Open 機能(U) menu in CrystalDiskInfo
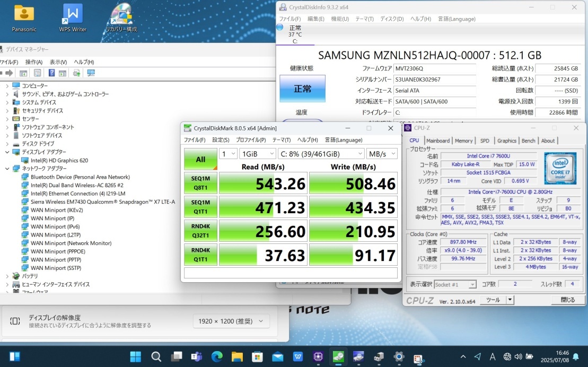This screenshot has width=588, height=367. 340,19
